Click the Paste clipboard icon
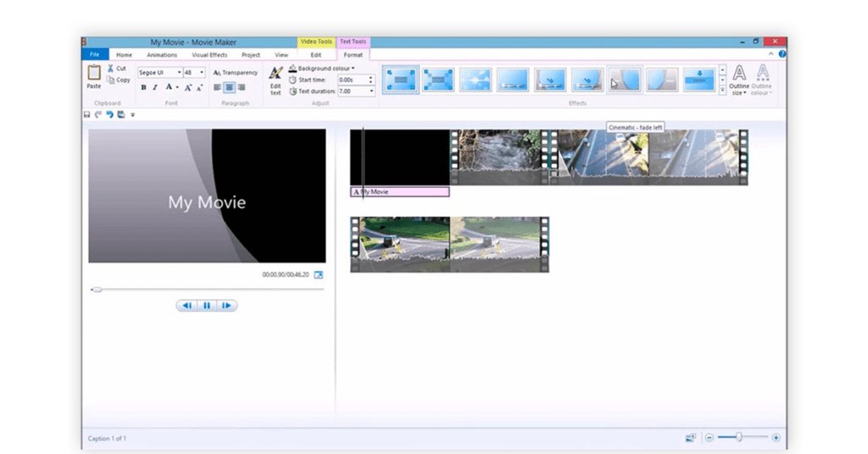 click(94, 73)
